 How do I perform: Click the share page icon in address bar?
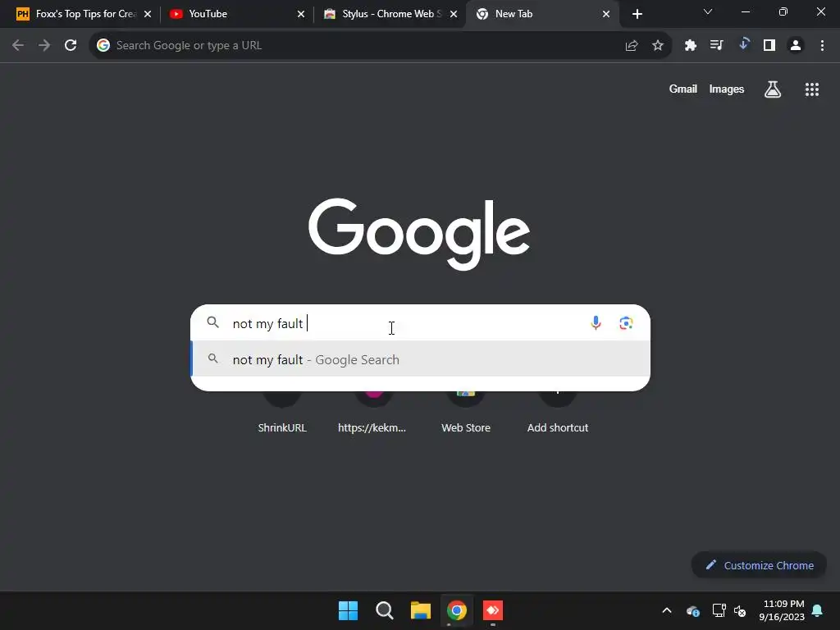point(632,46)
